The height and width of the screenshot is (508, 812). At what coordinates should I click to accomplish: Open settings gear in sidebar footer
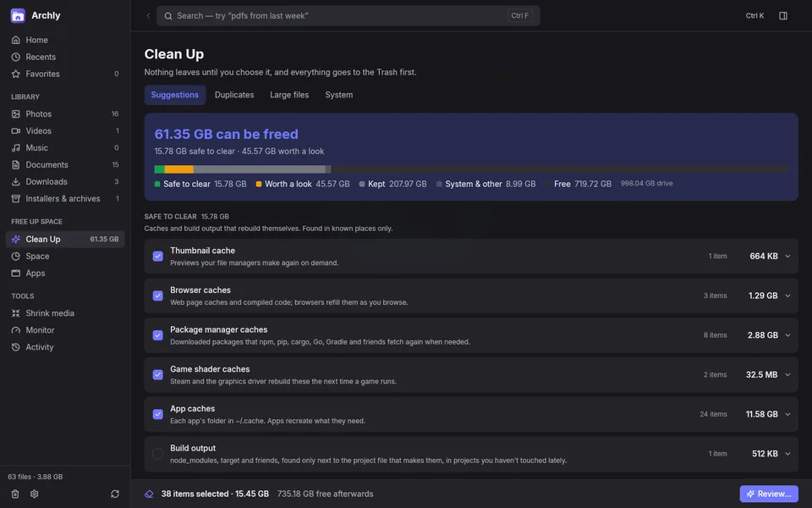pyautogui.click(x=34, y=494)
